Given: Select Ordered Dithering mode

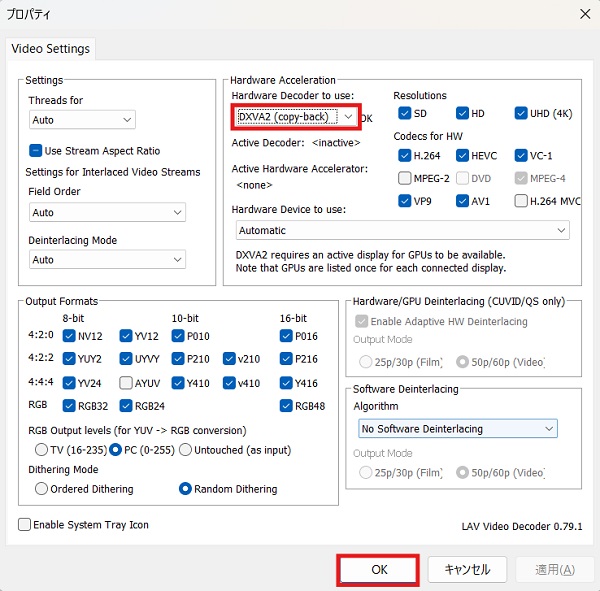Looking at the screenshot, I should coord(42,489).
